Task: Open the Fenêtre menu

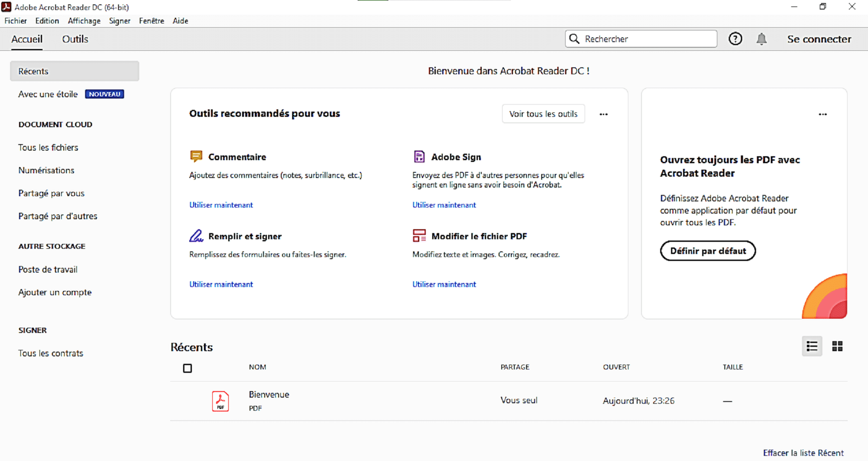Action: tap(151, 21)
